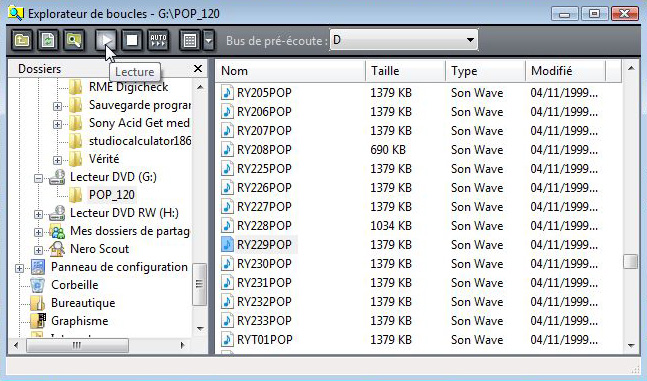This screenshot has width=647, height=381.
Task: Maximize the Explorateur de boucles window
Action: point(595,14)
